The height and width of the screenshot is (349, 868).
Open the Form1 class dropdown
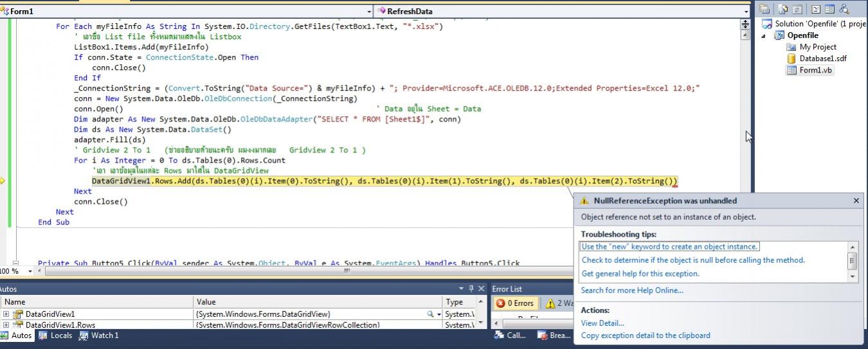[368, 12]
